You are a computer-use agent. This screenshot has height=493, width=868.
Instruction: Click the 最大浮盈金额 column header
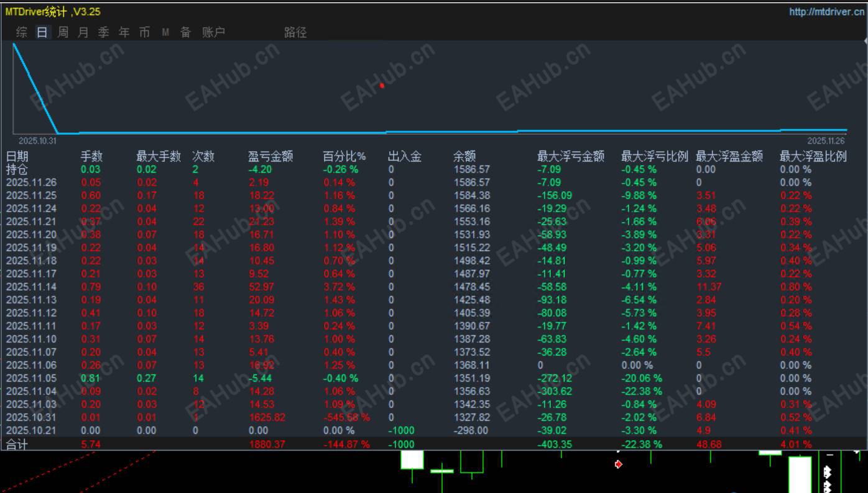pyautogui.click(x=729, y=157)
